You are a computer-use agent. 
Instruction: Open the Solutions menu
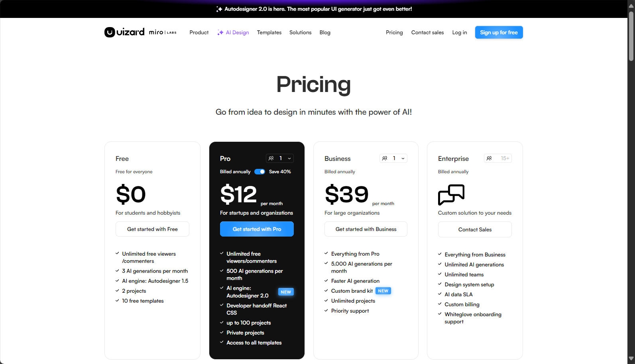[300, 33]
